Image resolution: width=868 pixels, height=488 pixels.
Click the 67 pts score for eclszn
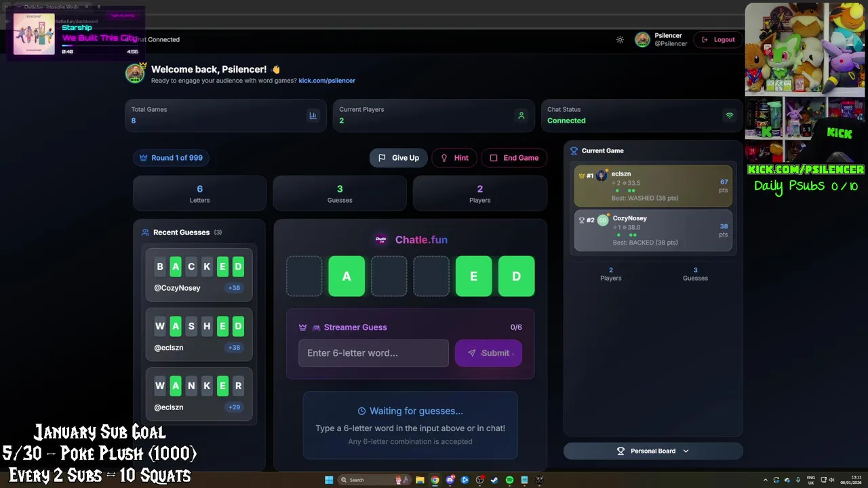tap(724, 186)
